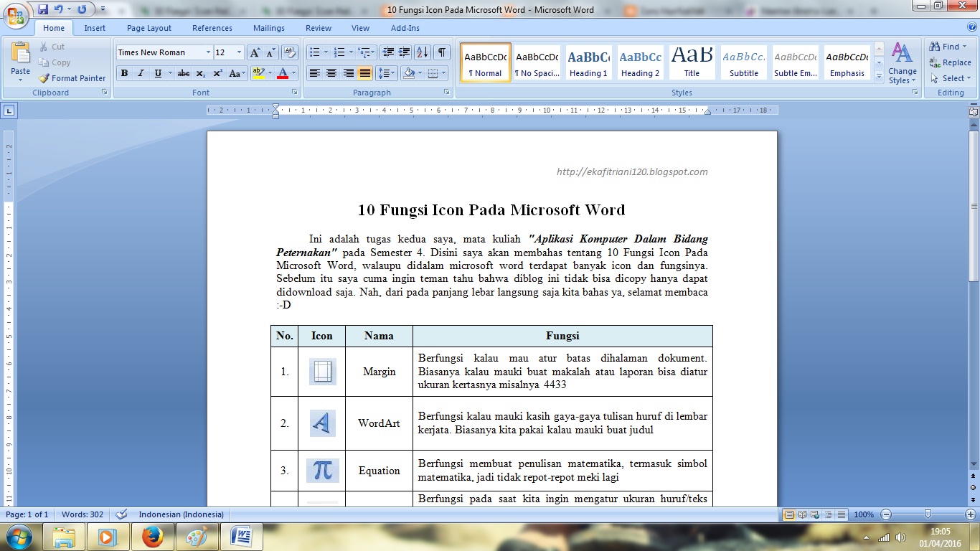Image resolution: width=980 pixels, height=551 pixels.
Task: Open the line spacing dropdown
Action: pos(387,73)
